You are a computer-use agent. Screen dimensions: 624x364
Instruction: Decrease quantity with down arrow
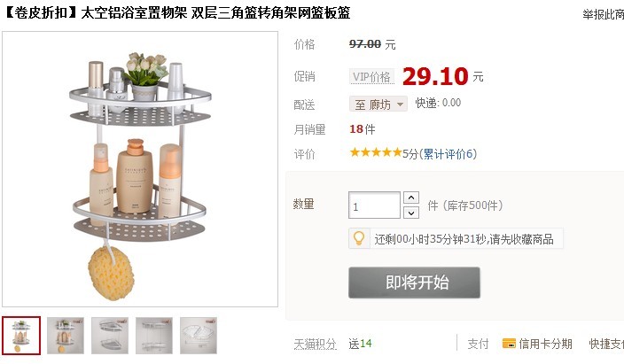point(411,213)
